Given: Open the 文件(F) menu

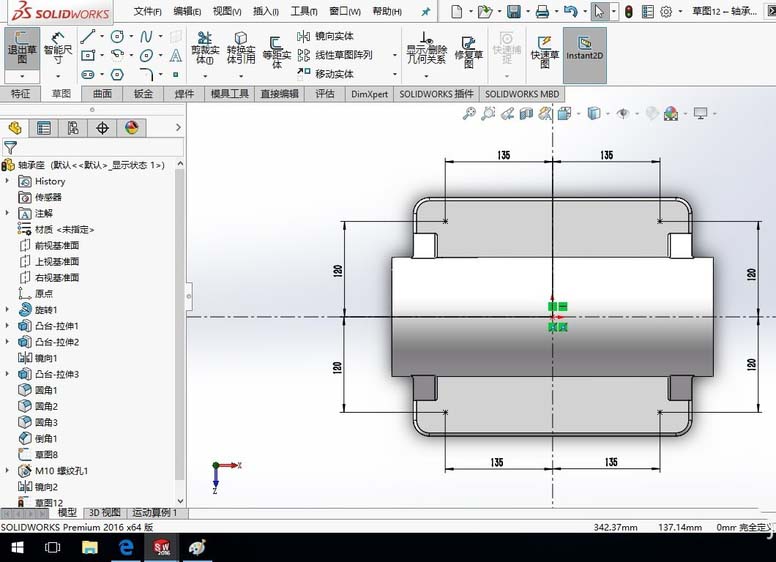Looking at the screenshot, I should [147, 11].
